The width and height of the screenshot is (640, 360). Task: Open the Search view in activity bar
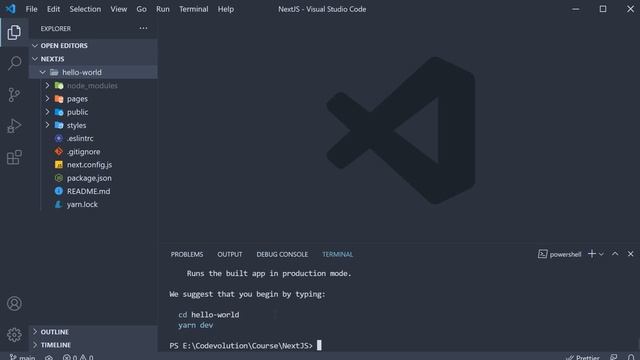[14, 63]
